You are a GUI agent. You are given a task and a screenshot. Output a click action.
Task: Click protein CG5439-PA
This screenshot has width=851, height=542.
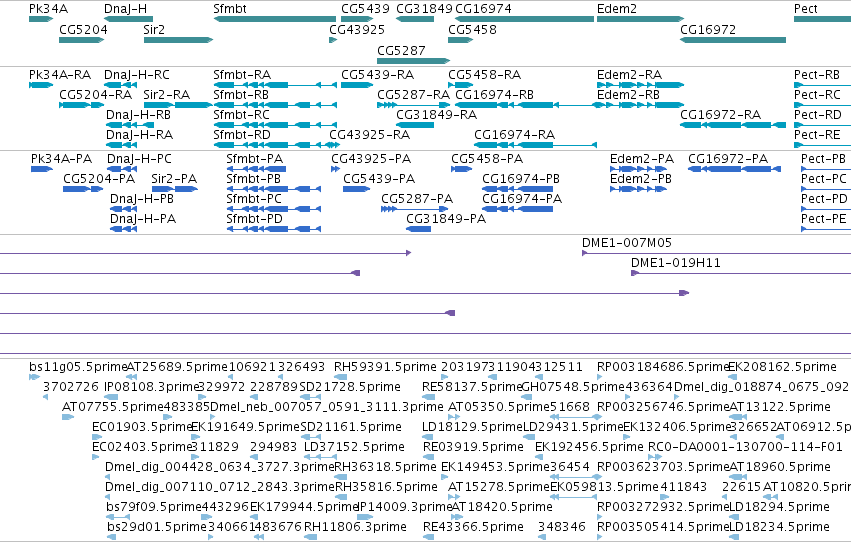click(x=356, y=189)
